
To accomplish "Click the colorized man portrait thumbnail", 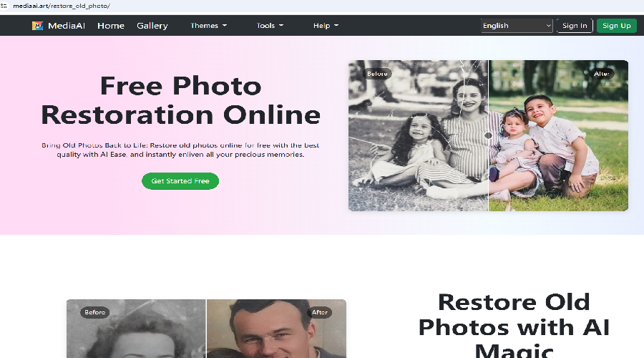I will [276, 329].
